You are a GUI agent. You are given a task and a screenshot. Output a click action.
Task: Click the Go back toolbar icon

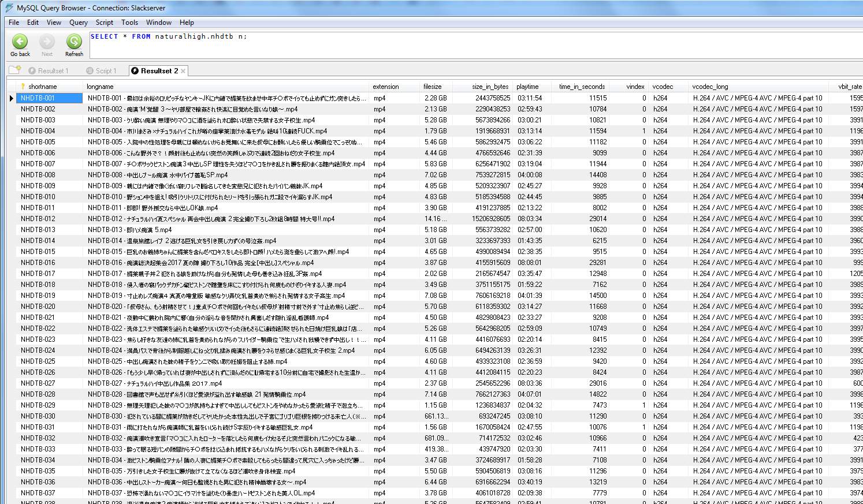(x=20, y=42)
